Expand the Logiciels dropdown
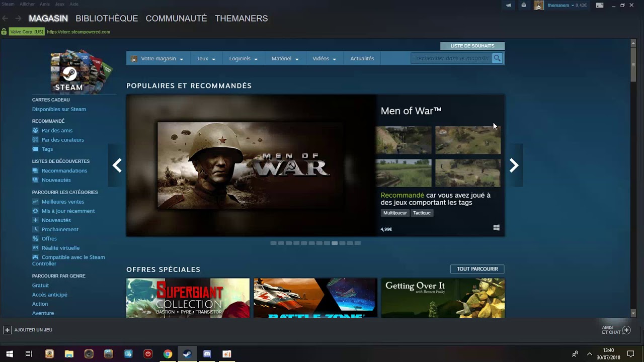This screenshot has height=362, width=644. [x=244, y=59]
